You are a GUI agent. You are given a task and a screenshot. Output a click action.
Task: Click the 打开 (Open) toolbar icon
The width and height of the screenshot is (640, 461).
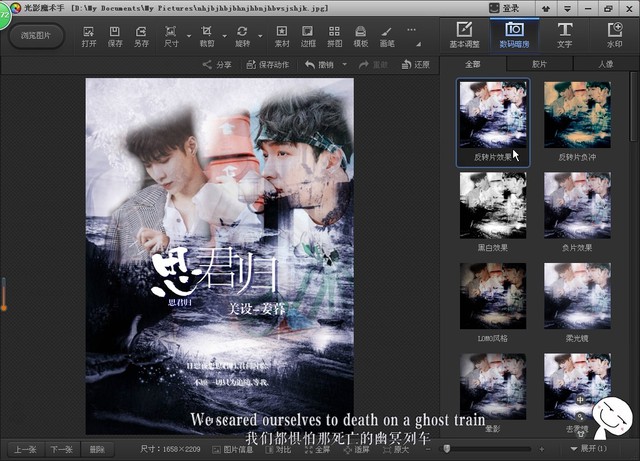point(89,36)
